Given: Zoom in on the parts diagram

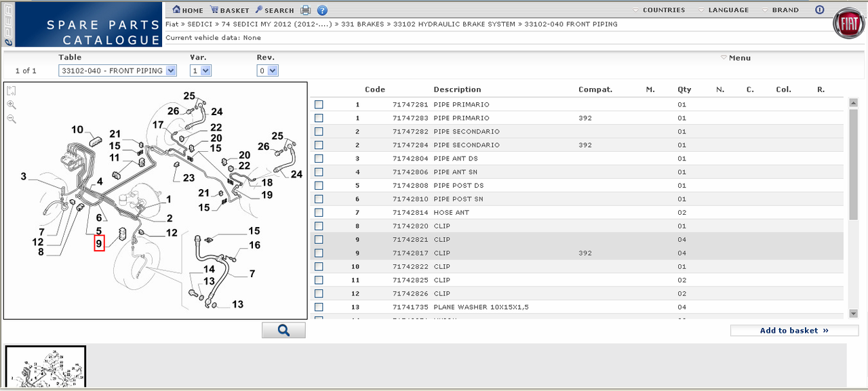Looking at the screenshot, I should pos(12,105).
